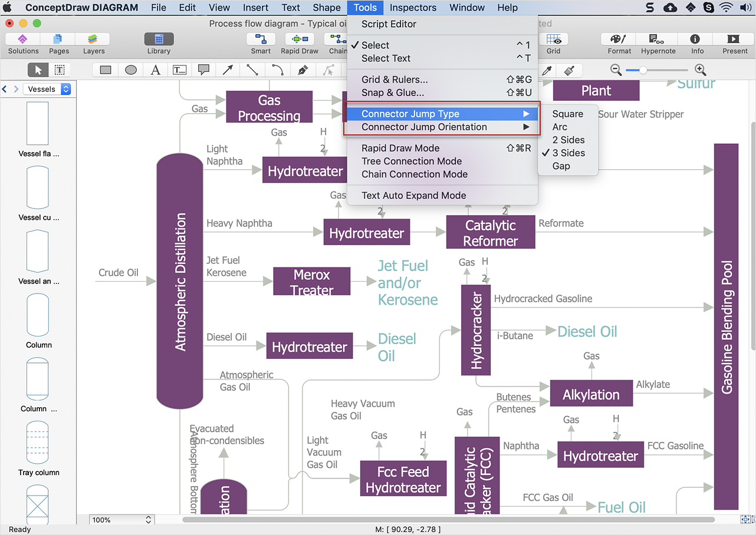Toggle the Grid visibility button
756x535 pixels.
[x=553, y=39]
